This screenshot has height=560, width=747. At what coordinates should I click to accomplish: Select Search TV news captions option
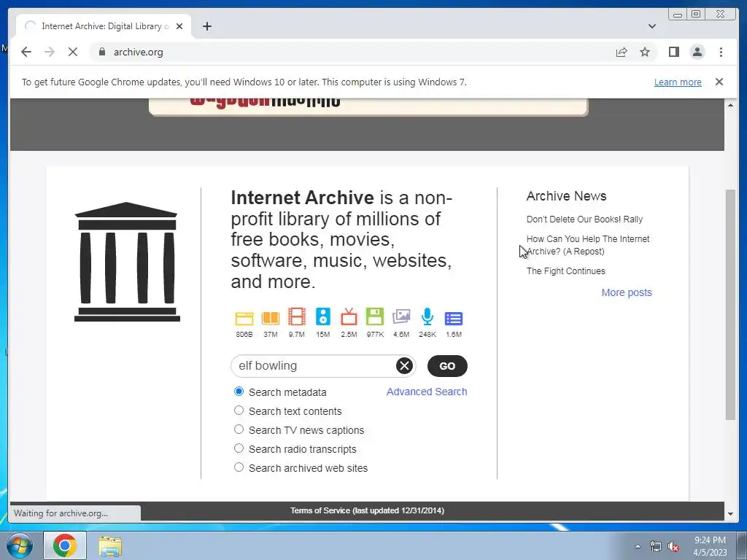[x=239, y=429]
